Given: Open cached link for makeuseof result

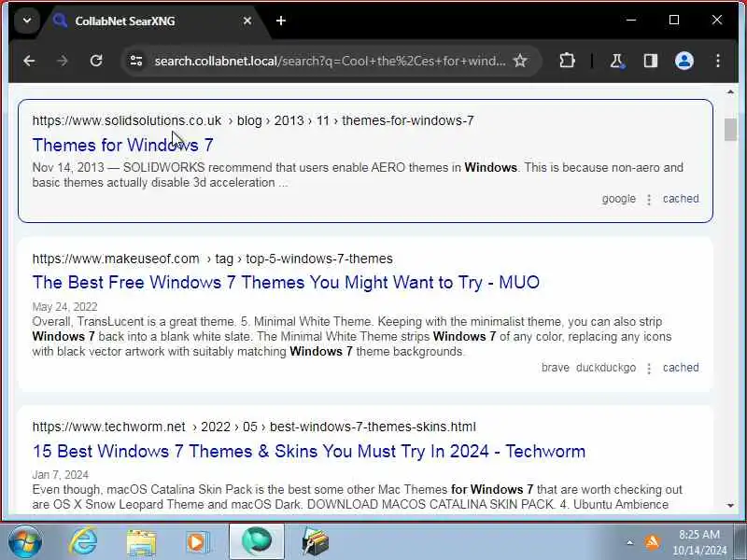Looking at the screenshot, I should click(x=681, y=368).
